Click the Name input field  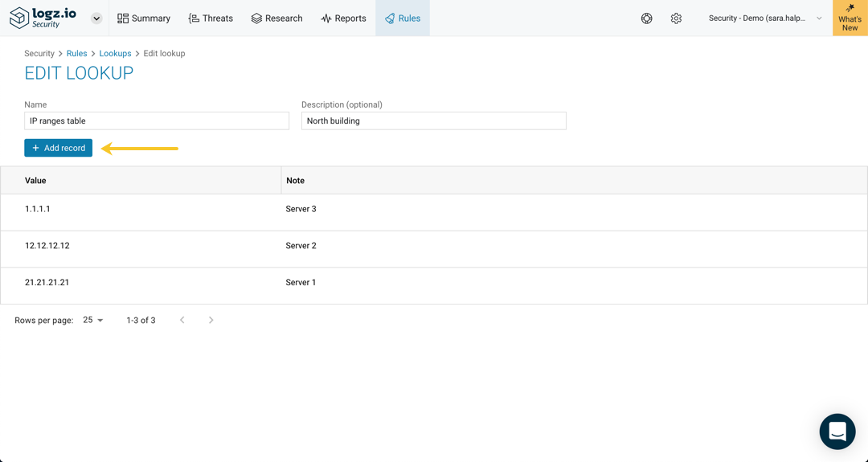pos(157,121)
